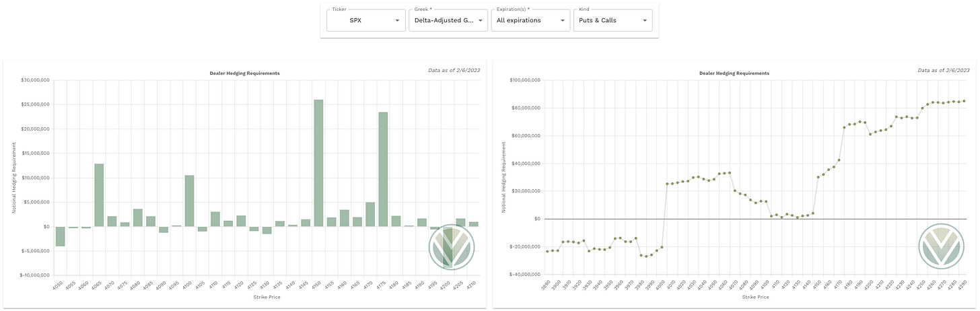
Task: Click the $100,000,000 y-axis label
Action: tap(525, 80)
